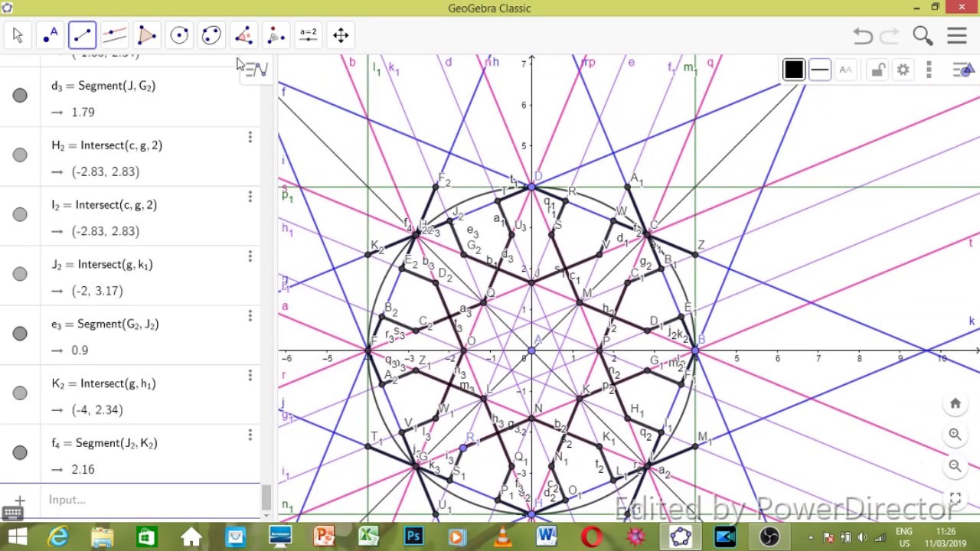The width and height of the screenshot is (980, 551).
Task: Click the algebra panel scrollbar
Action: coord(266,498)
